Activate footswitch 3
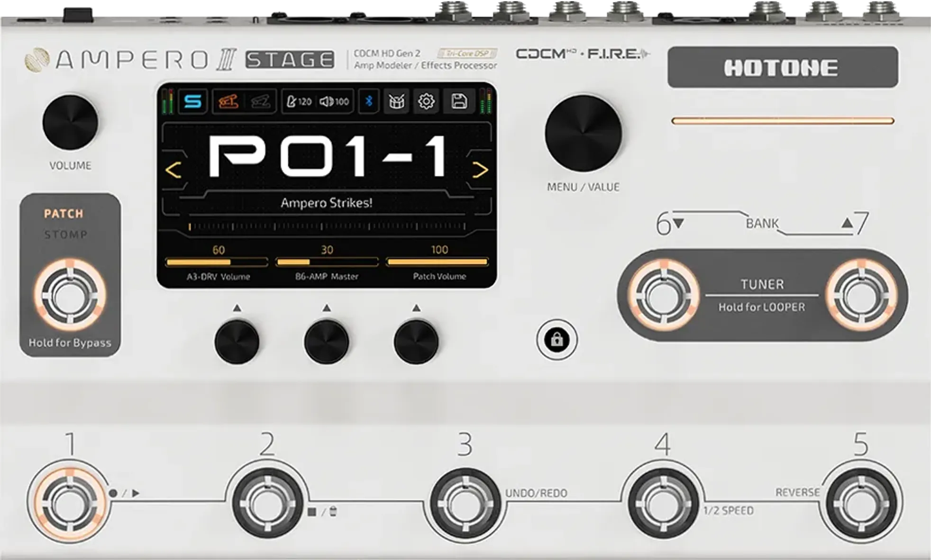Screen dimensions: 931x560 click(465, 504)
